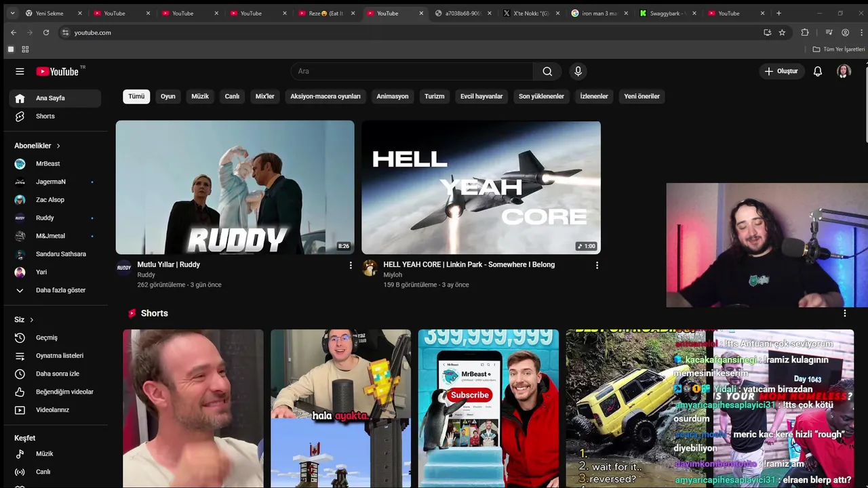868x488 pixels.
Task: Select Evcil hayvanlar filter chip
Action: tap(481, 96)
